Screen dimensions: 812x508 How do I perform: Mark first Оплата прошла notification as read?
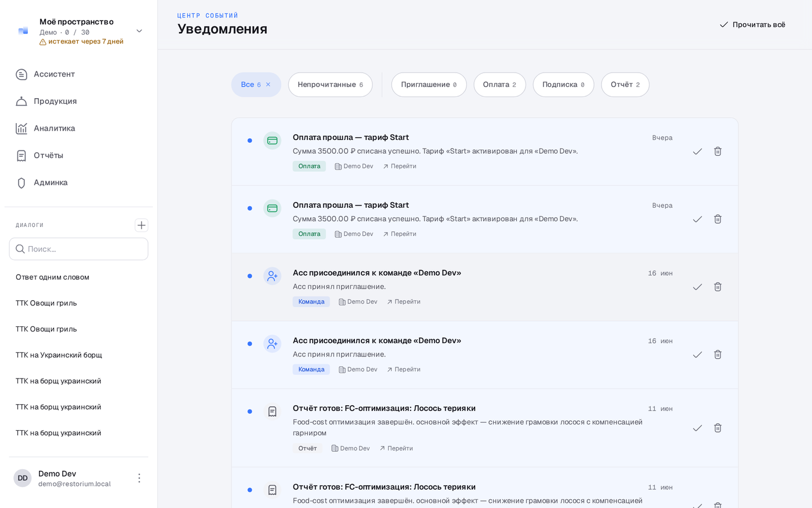click(697, 151)
